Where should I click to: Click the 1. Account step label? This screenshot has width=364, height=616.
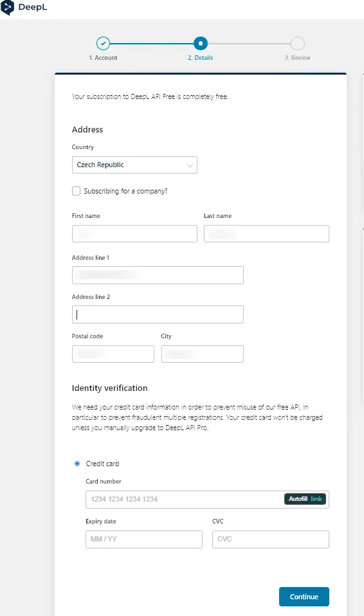point(103,58)
